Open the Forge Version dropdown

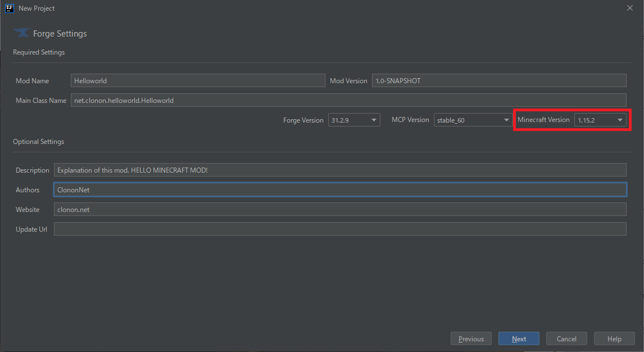pyautogui.click(x=354, y=120)
